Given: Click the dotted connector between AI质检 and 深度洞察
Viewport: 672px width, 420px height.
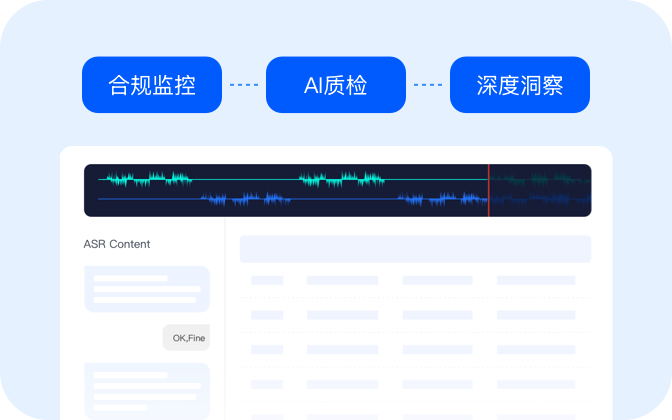Looking at the screenshot, I should [427, 85].
